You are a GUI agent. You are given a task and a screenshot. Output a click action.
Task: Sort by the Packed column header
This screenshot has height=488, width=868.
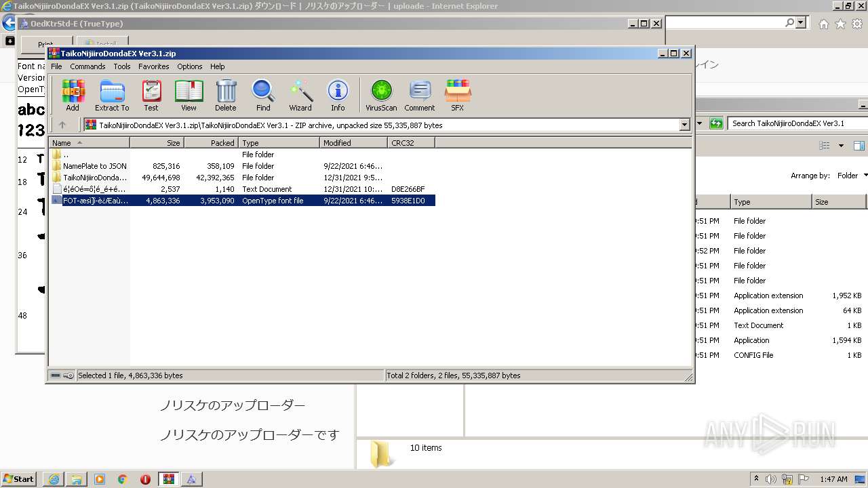211,143
